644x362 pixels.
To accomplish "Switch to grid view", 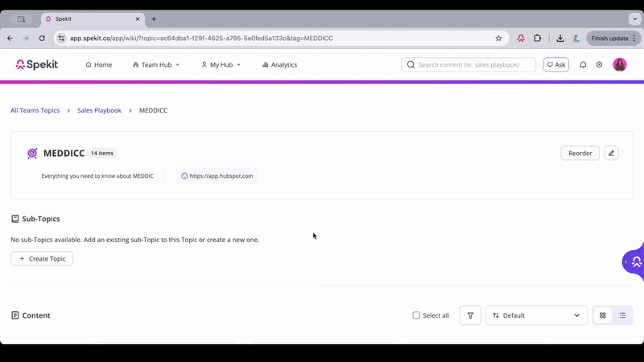I will click(602, 315).
